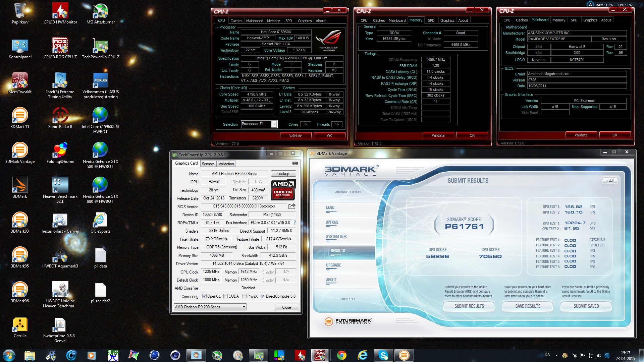Click OK in the Memory CPU-Z window
This screenshot has height=362, width=644.
click(472, 135)
